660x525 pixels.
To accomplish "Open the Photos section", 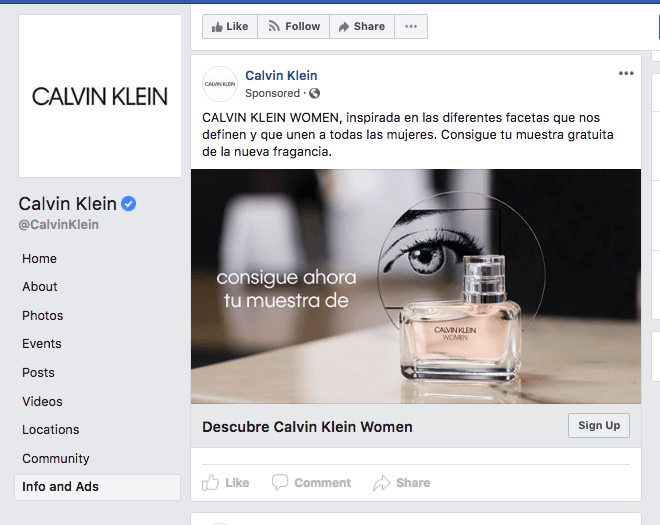I will point(43,315).
